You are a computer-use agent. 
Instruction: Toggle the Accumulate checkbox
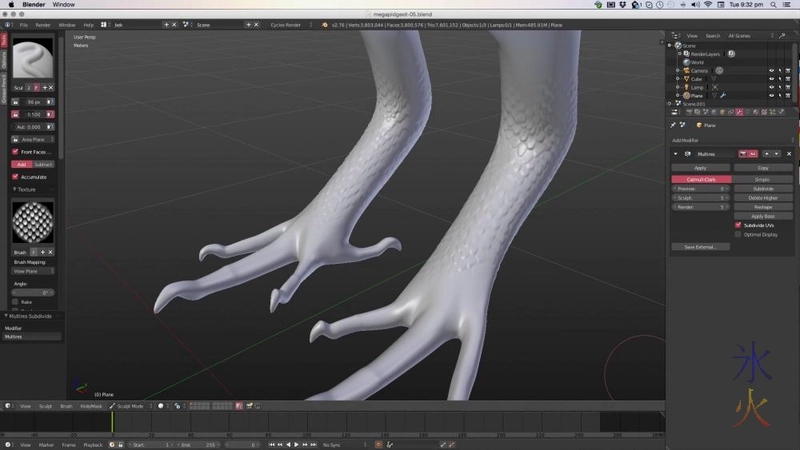point(15,176)
